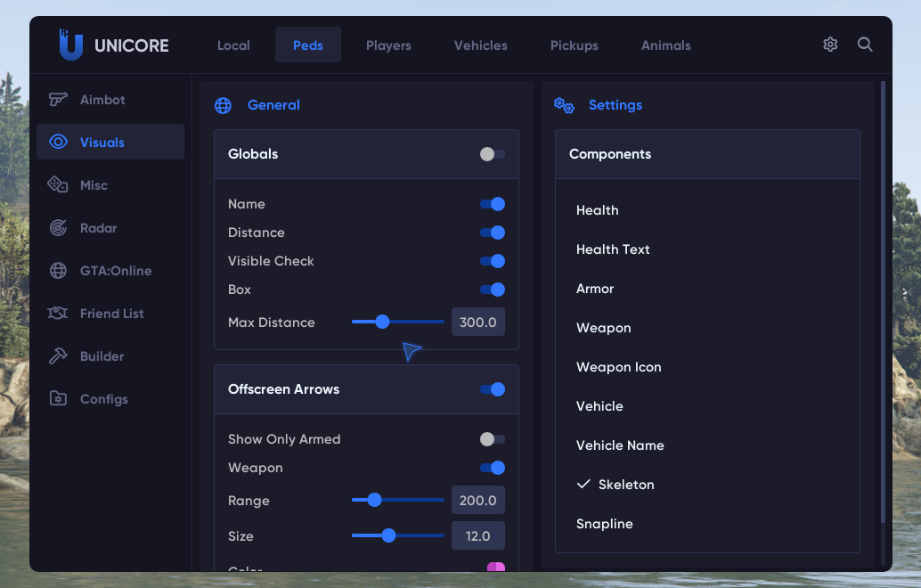The width and height of the screenshot is (921, 588).
Task: Click the search magnifier icon
Action: 865,45
